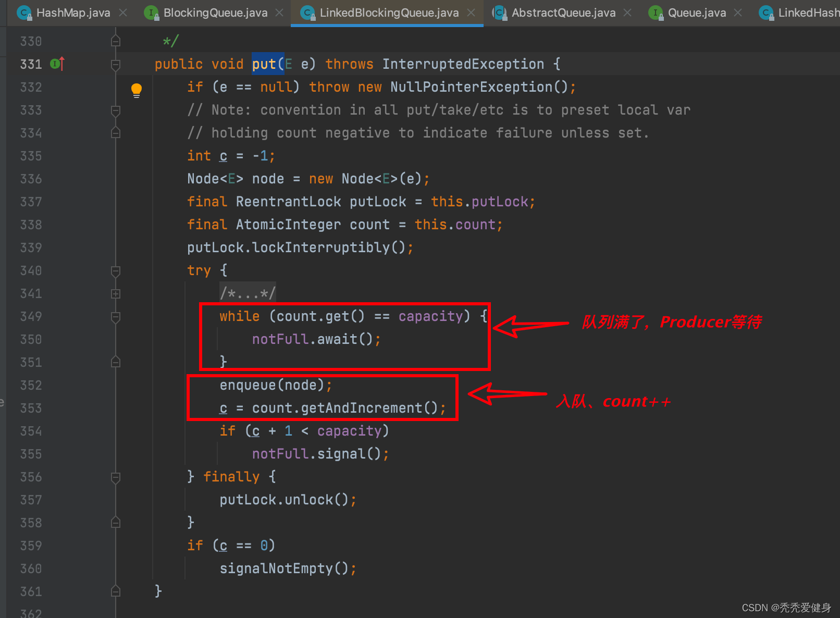Click signalNotEmpty() call

284,568
